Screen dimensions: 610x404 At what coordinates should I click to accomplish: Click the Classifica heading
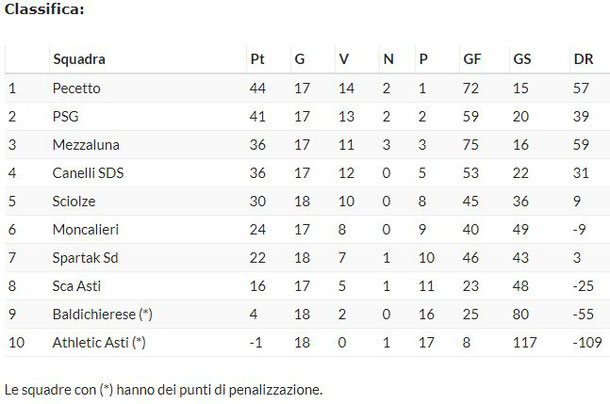pos(44,9)
